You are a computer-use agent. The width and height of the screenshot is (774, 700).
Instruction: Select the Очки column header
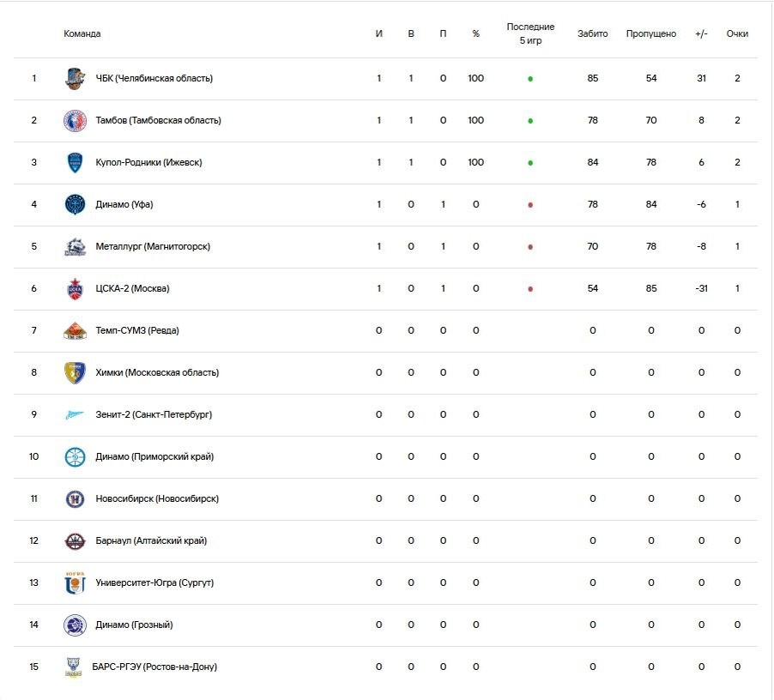pyautogui.click(x=737, y=33)
